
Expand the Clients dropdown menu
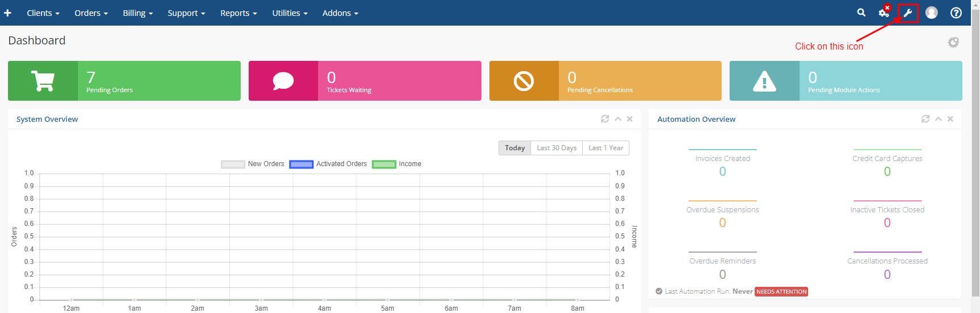click(x=43, y=13)
